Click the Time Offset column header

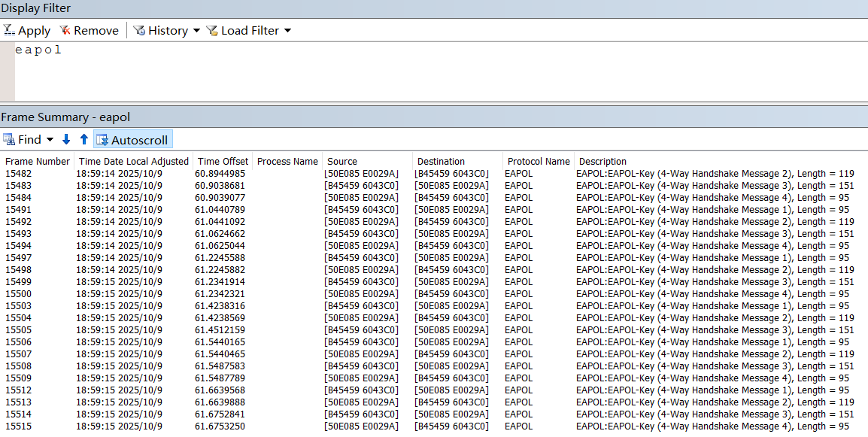(223, 162)
